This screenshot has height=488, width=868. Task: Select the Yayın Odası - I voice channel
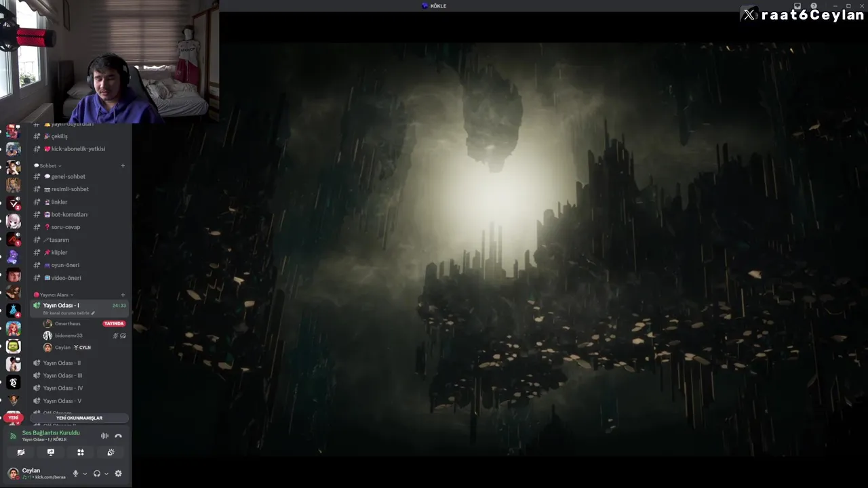pyautogui.click(x=79, y=308)
